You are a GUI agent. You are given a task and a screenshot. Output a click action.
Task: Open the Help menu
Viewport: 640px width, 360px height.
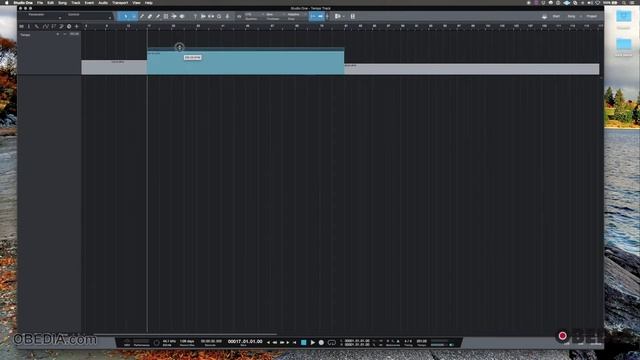tap(149, 2)
